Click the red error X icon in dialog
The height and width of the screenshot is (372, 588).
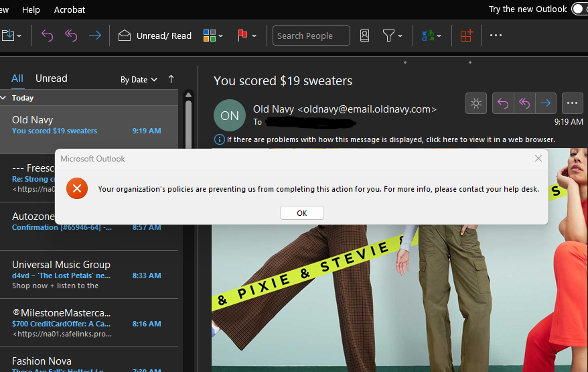click(77, 188)
